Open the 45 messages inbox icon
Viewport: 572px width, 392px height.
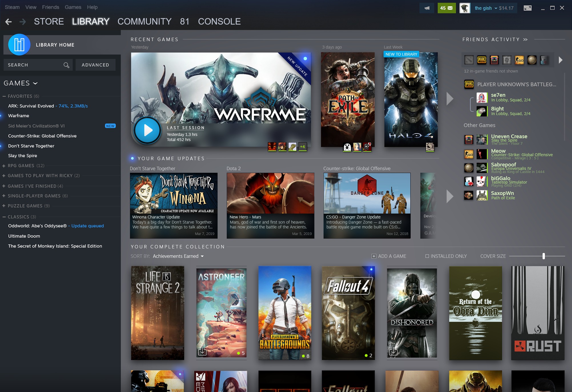click(446, 8)
